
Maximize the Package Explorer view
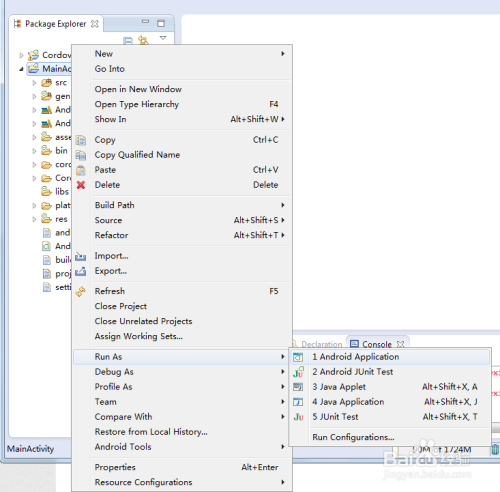tap(161, 23)
